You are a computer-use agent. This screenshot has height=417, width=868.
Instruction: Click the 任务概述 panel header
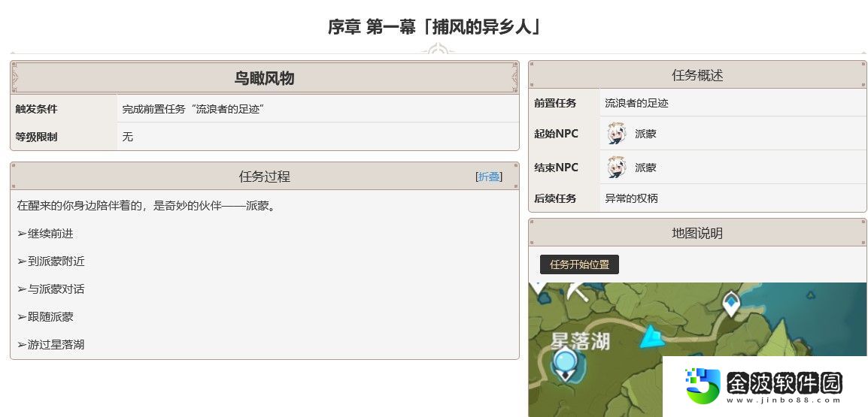pyautogui.click(x=697, y=75)
